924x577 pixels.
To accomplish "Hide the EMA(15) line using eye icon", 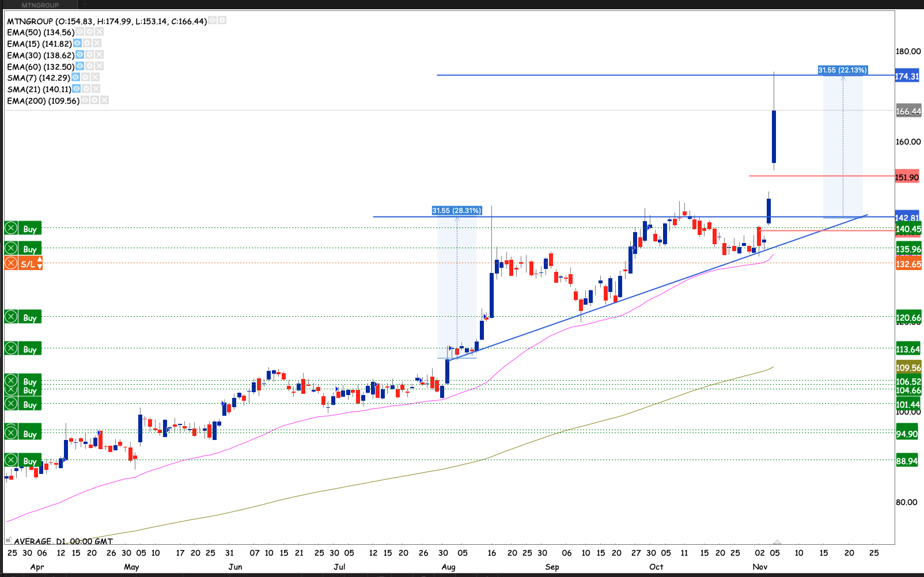I will point(77,43).
